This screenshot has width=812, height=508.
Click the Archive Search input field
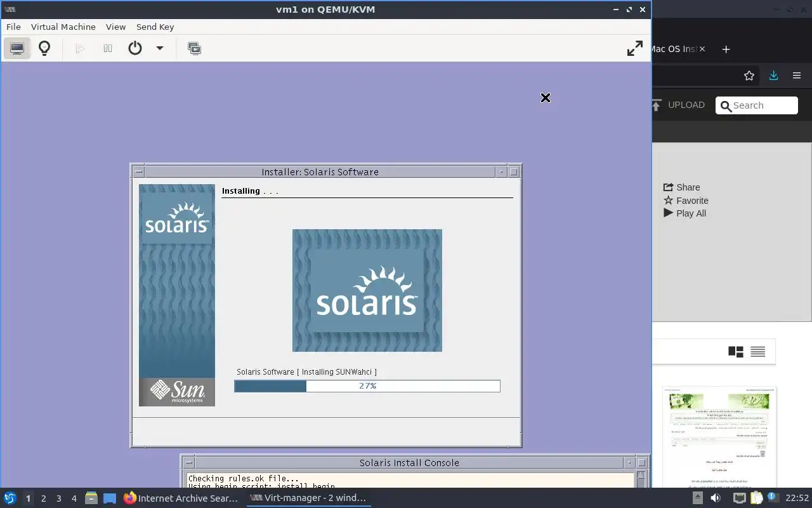coord(757,105)
